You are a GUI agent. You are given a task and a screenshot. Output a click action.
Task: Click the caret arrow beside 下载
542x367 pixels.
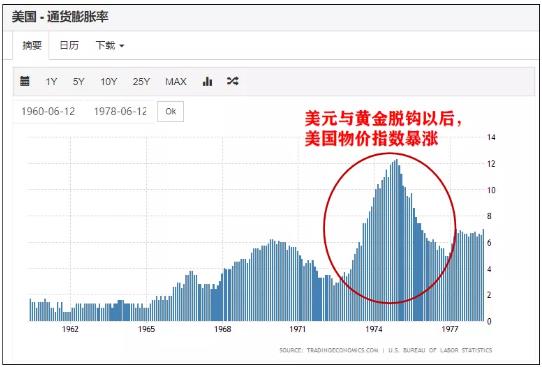point(122,46)
